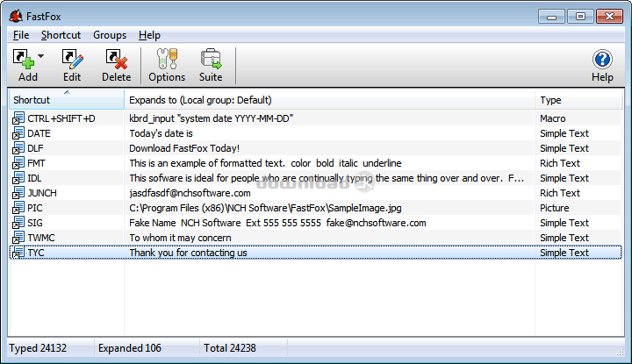Screen dimensions: 632x364
Task: Open the File menu
Action: (21, 35)
